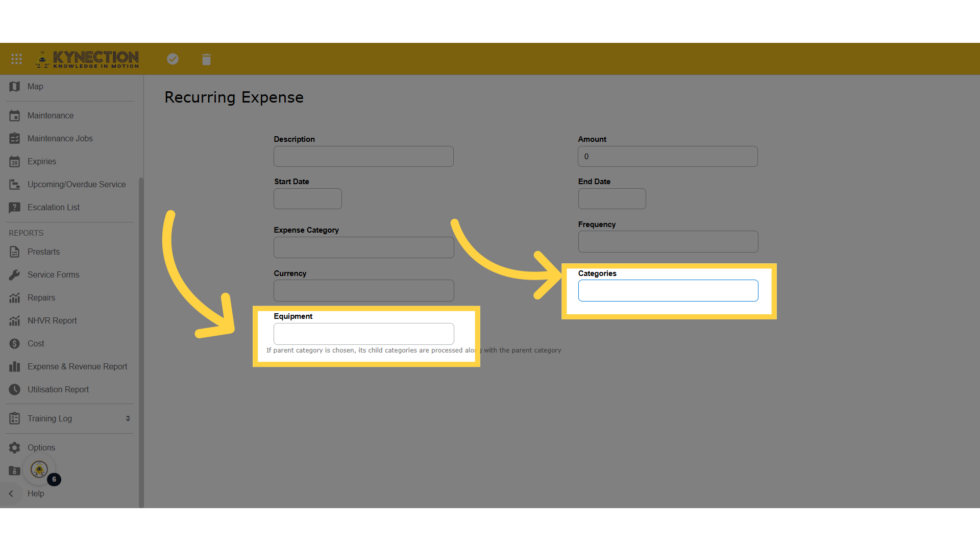Open the Utilisation Report
Screen dimensions: 980x551
coord(58,390)
